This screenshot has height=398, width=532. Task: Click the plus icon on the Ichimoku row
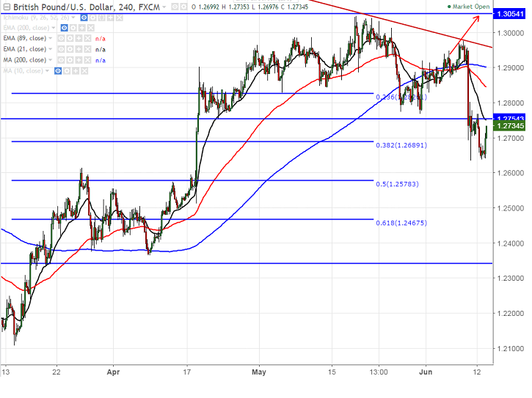(x=110, y=18)
